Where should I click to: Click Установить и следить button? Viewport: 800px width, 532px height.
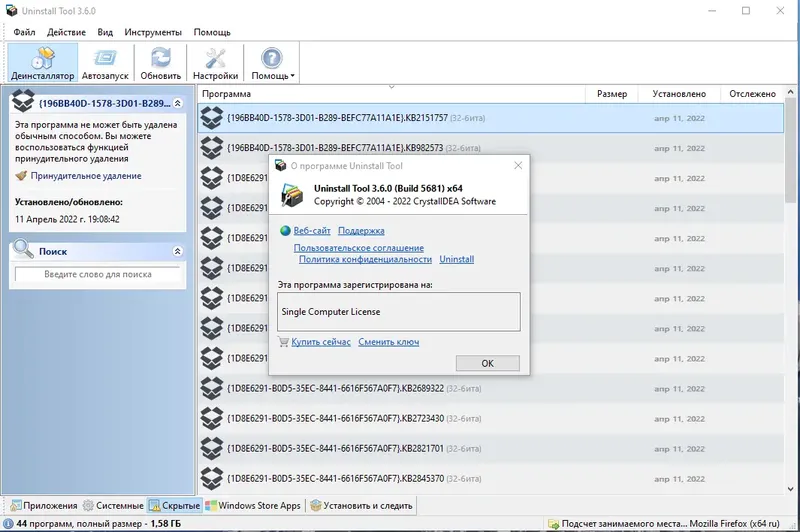click(x=361, y=506)
